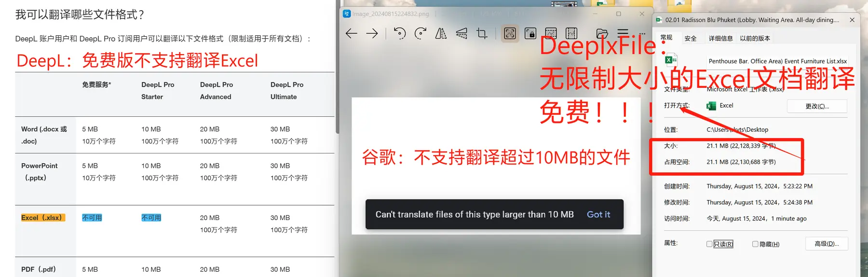Screen dimensions: 868x277
Task: Click Excel file icon in properties dialog
Action: (x=671, y=60)
